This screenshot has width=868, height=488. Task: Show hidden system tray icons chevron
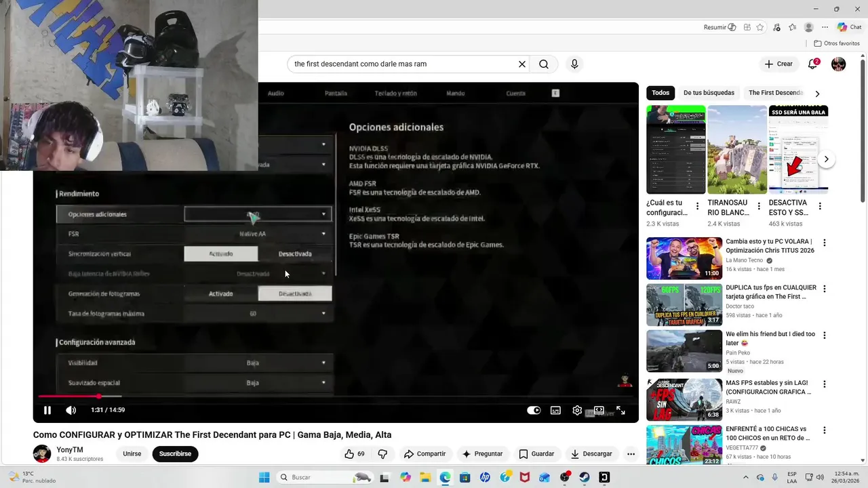(x=745, y=476)
